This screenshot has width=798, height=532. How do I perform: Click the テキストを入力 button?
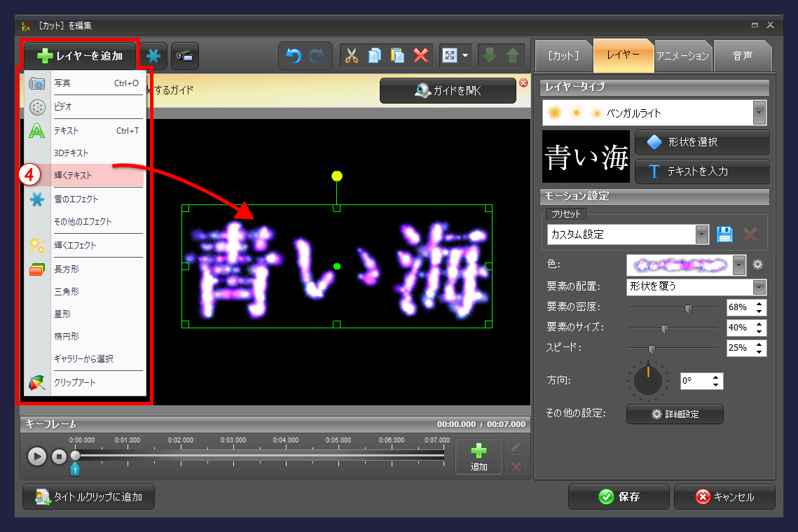click(702, 171)
